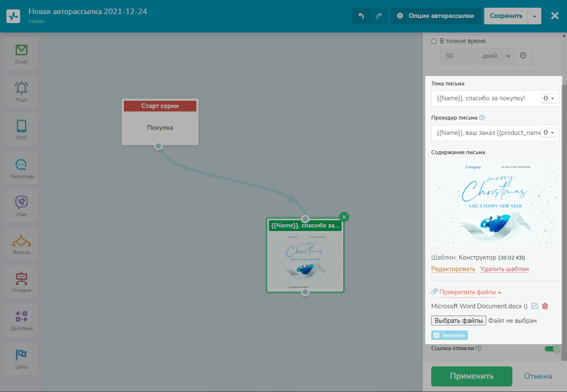Select the Viber block
Image resolution: width=567 pixels, height=392 pixels.
coord(21,206)
